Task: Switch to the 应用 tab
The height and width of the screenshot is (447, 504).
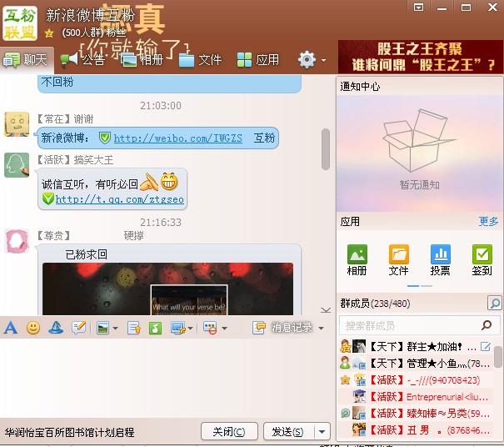Action: (x=258, y=60)
